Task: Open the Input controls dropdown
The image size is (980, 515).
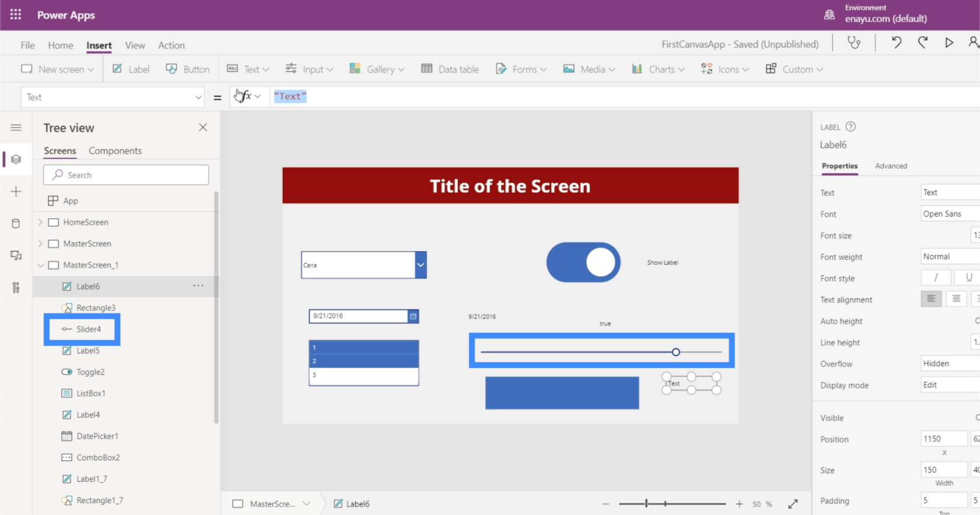Action: coord(309,69)
